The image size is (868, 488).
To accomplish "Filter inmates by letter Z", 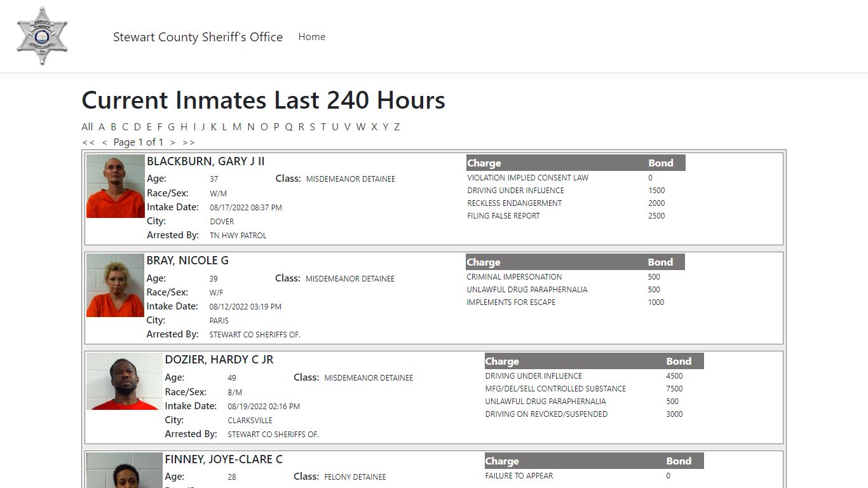I will pyautogui.click(x=397, y=126).
